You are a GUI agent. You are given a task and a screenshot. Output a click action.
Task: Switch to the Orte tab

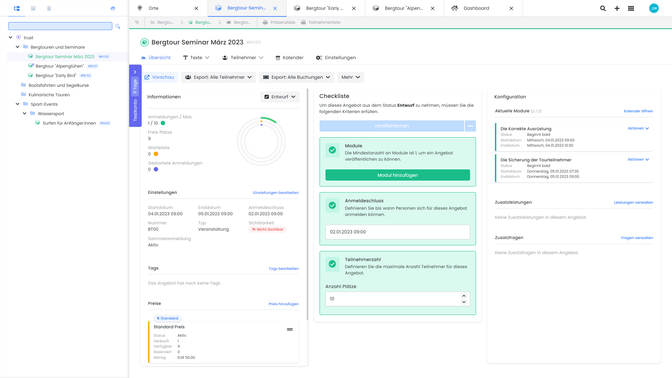point(153,8)
